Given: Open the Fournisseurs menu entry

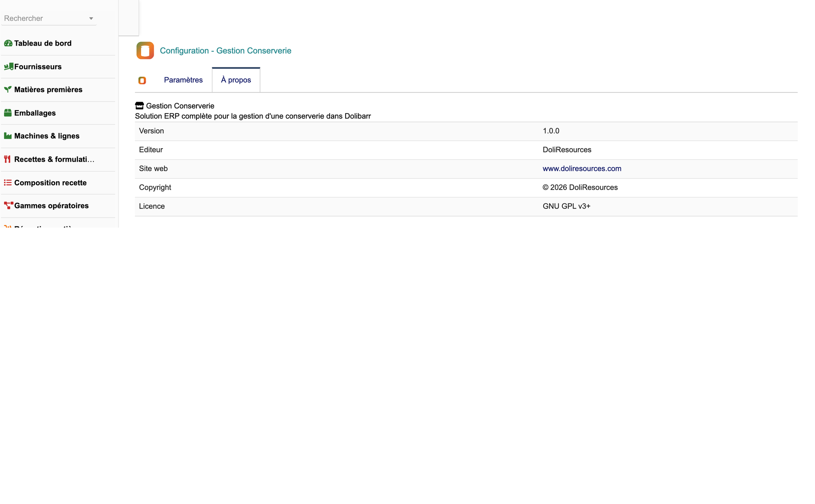Looking at the screenshot, I should pos(38,67).
